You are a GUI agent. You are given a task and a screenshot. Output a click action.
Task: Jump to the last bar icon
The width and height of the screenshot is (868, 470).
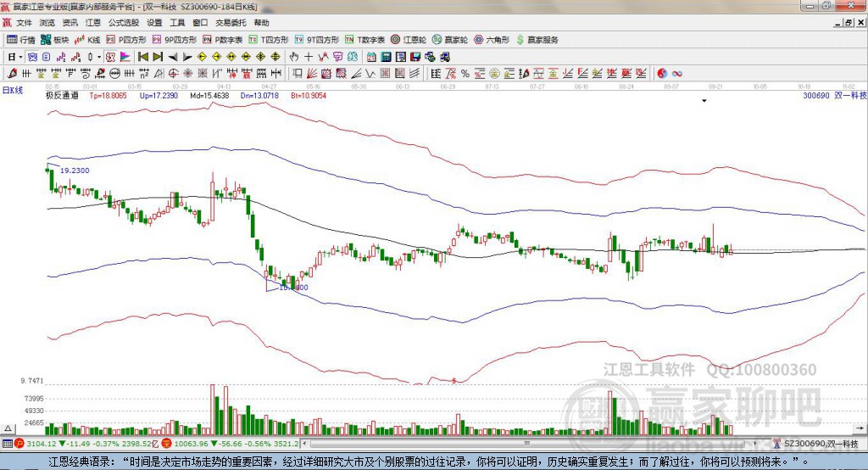click(158, 57)
